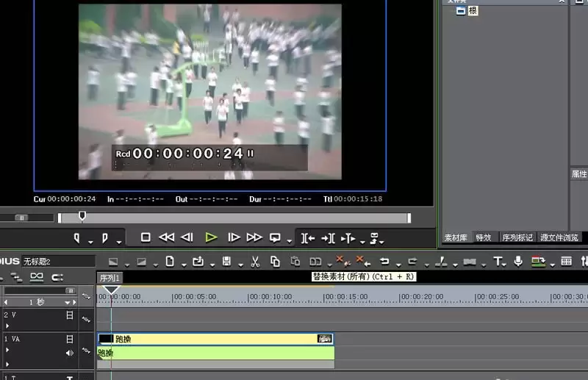This screenshot has width=588, height=380.
Task: Click the Undo arrow icon
Action: [x=384, y=262]
